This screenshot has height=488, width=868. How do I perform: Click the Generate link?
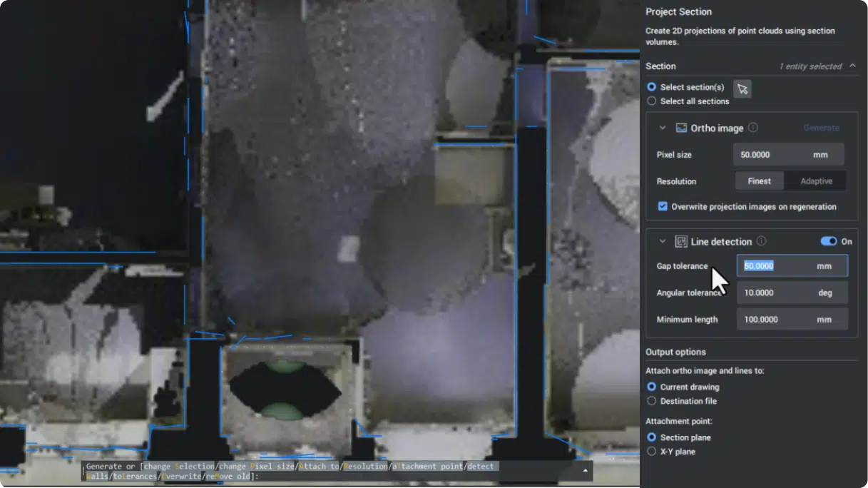pos(821,128)
